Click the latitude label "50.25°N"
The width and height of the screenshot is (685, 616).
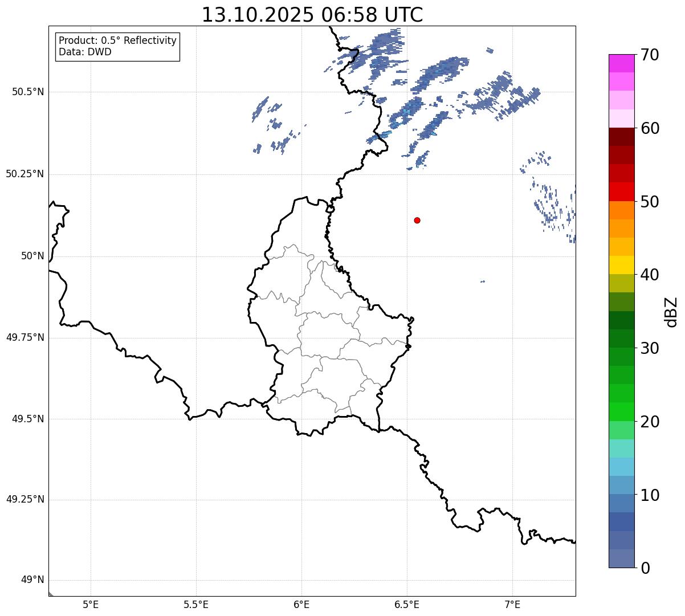coord(25,174)
